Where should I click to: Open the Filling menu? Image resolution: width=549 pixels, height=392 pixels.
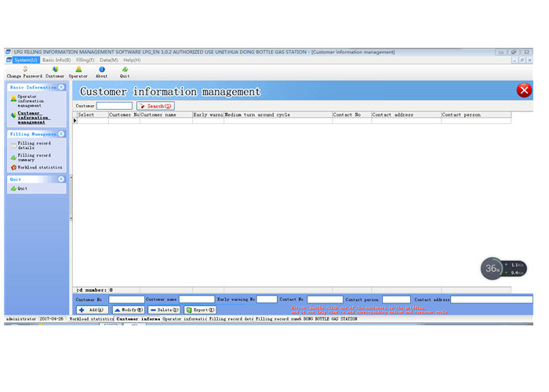click(85, 60)
